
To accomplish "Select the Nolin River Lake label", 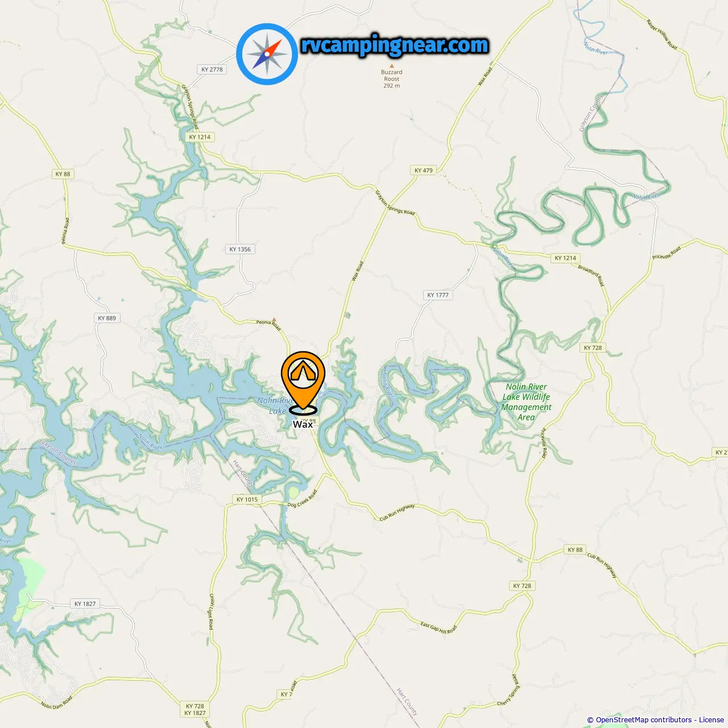I will pyautogui.click(x=276, y=406).
